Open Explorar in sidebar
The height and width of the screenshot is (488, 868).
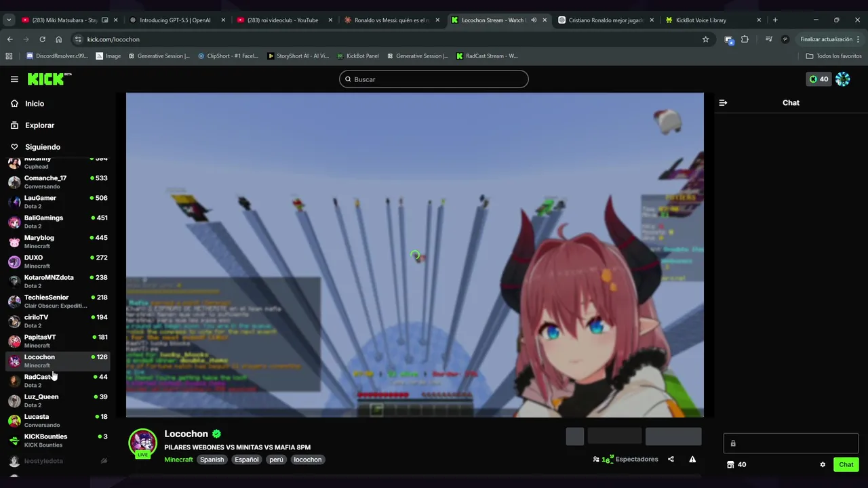click(x=39, y=125)
